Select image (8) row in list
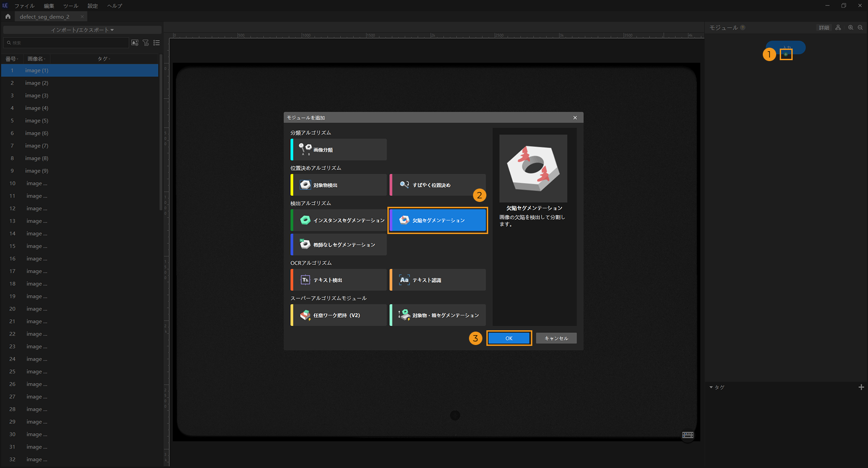The width and height of the screenshot is (868, 468). (x=80, y=158)
